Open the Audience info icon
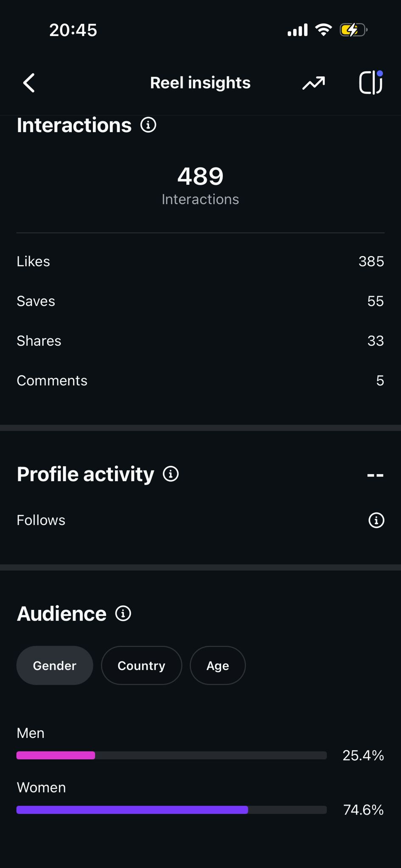The image size is (401, 868). click(123, 613)
